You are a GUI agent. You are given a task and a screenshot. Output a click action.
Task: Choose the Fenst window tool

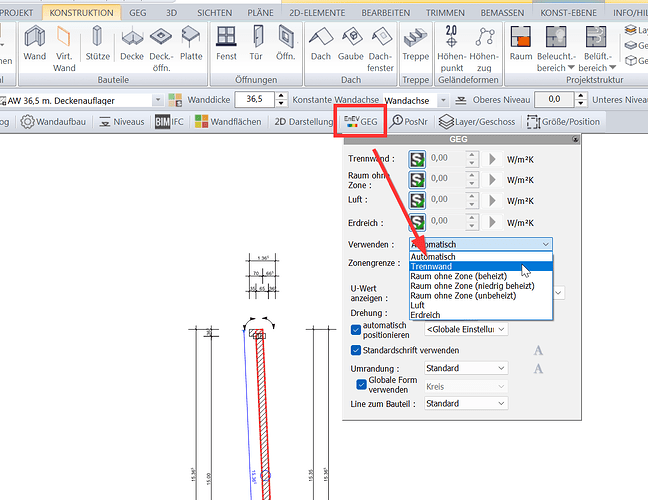click(227, 46)
